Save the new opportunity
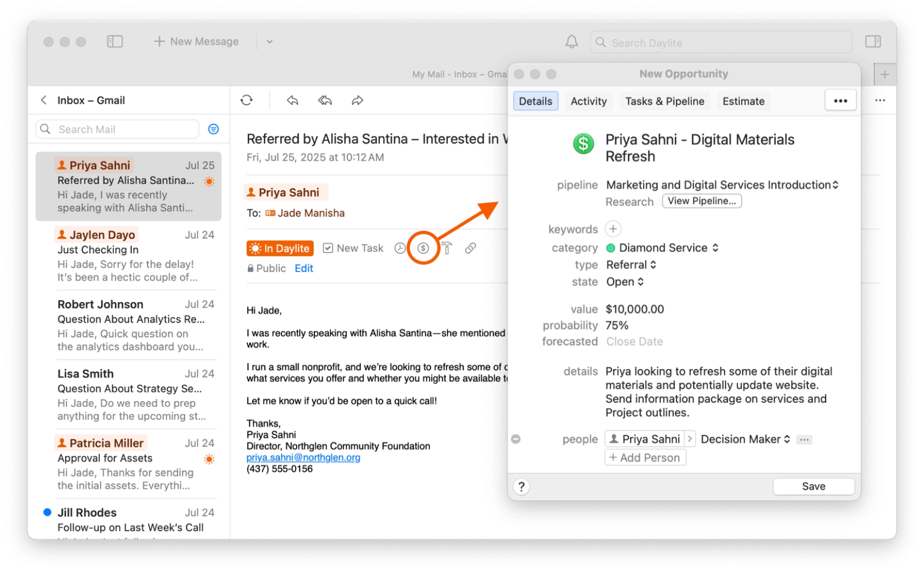This screenshot has width=924, height=573. tap(814, 487)
